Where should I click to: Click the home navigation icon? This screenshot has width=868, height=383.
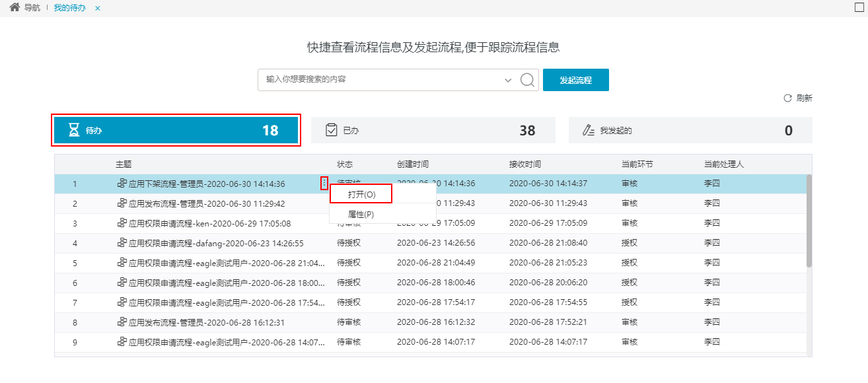[14, 7]
